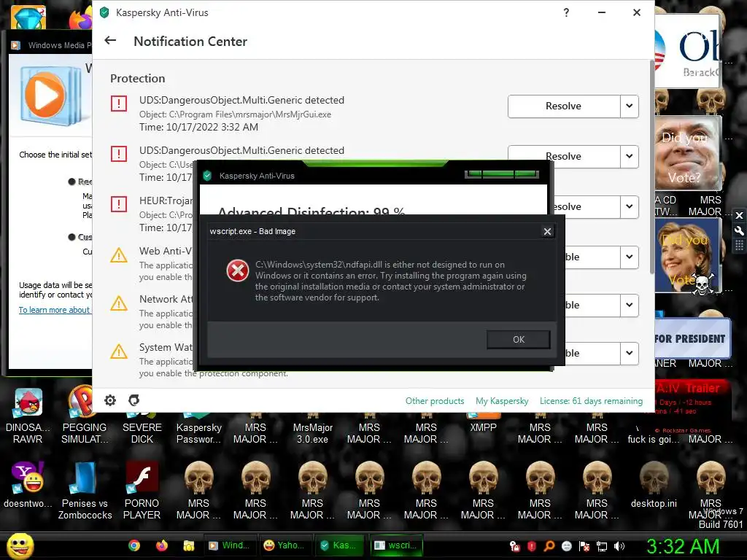
Task: Launch Chrome from taskbar
Action: [134, 545]
